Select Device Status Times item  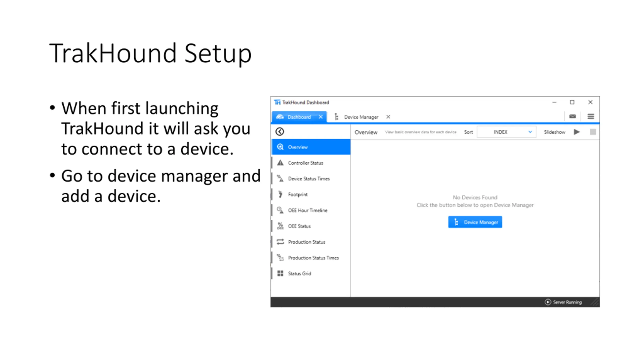[x=311, y=178]
